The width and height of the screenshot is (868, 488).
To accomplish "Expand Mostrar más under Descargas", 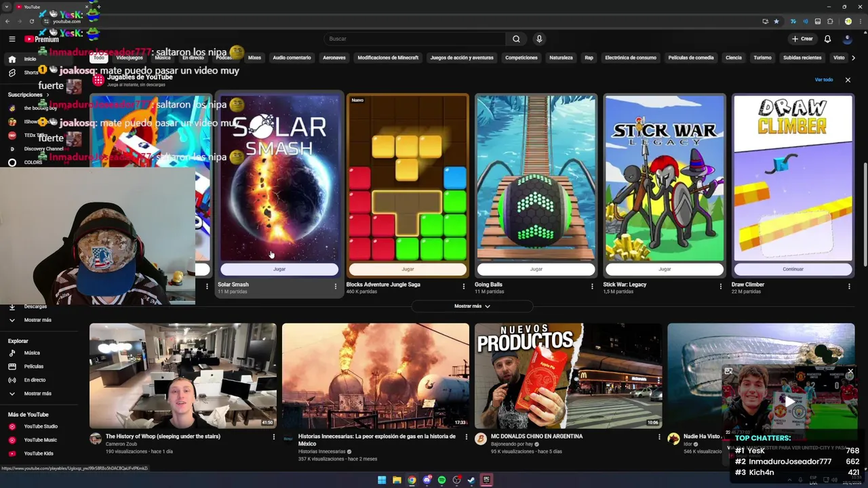I will (x=37, y=320).
